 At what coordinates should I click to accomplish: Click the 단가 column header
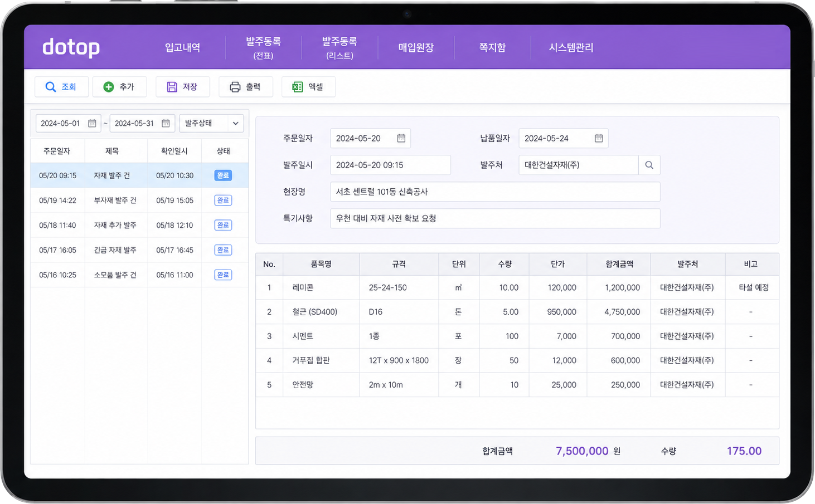(x=558, y=264)
